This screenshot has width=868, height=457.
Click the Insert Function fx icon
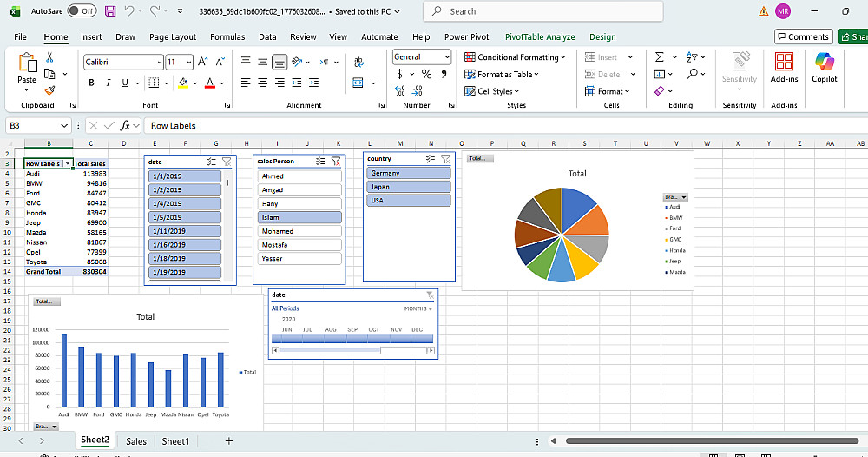tap(125, 126)
